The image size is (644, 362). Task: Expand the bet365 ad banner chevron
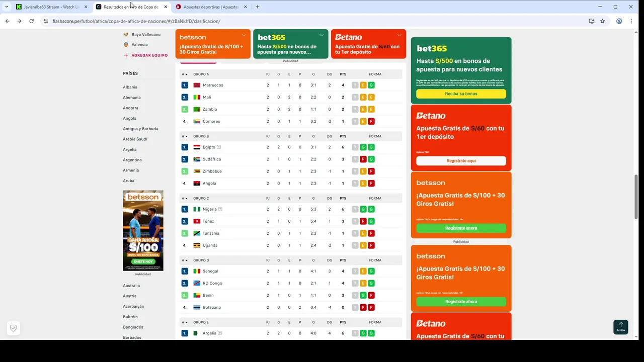321,35
